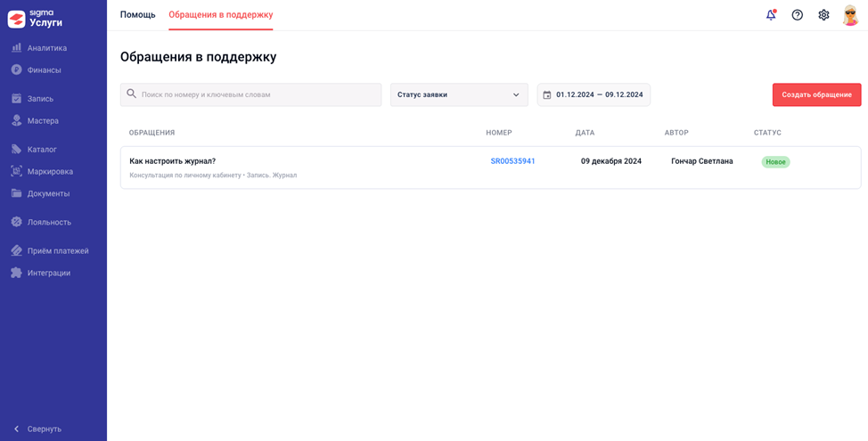Image resolution: width=868 pixels, height=441 pixels.
Task: Click date 09 декабря 2024
Action: [x=611, y=161]
